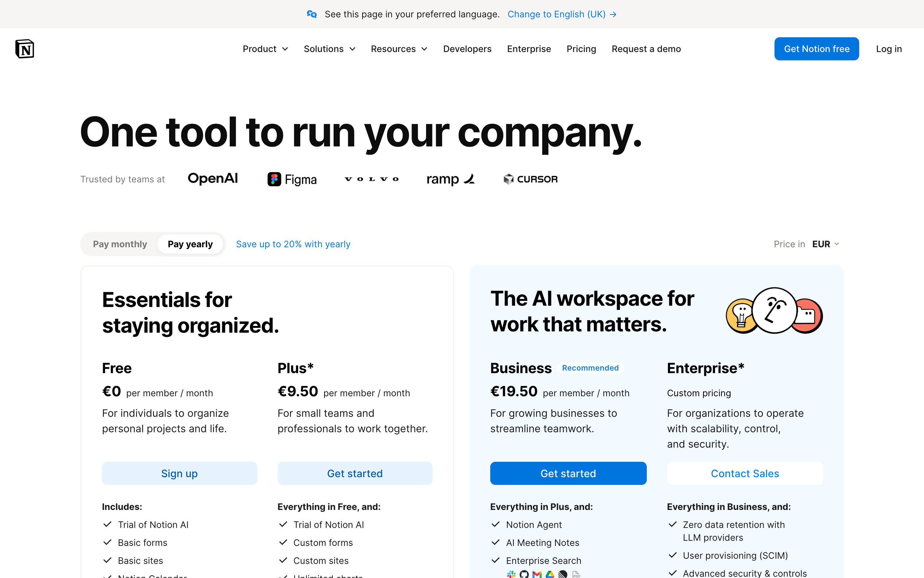Click 'Enterprise Search' feature text

tap(544, 560)
